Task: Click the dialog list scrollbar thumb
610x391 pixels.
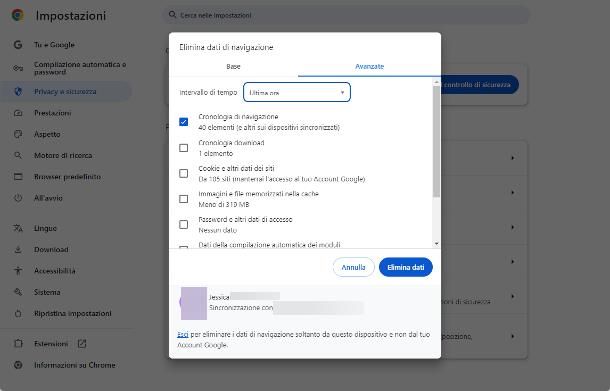Action: 436,141
